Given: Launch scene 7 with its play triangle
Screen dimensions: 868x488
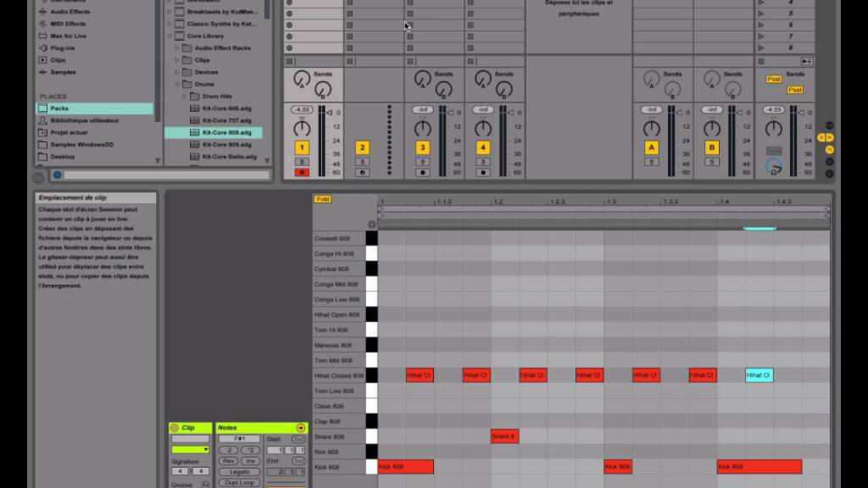Looking at the screenshot, I should pyautogui.click(x=761, y=36).
